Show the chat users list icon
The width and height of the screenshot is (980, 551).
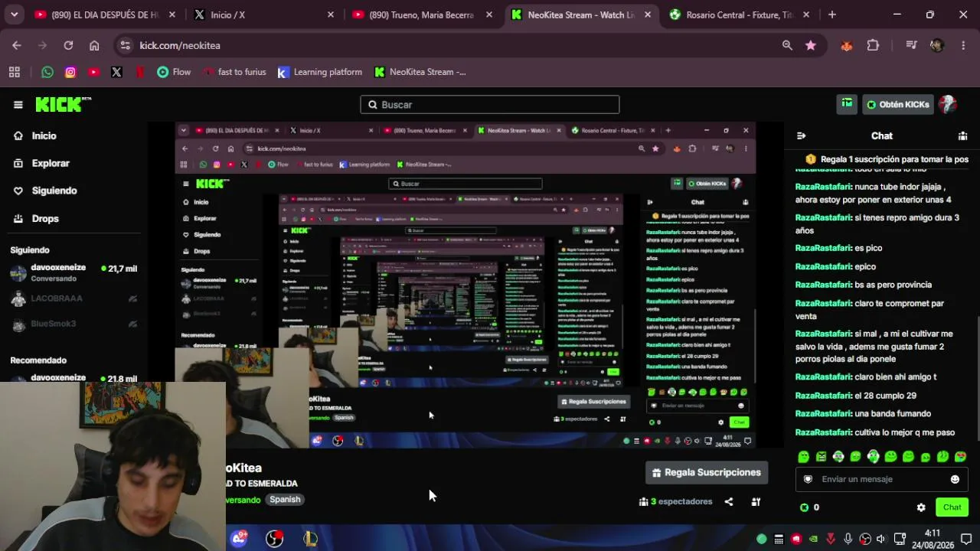[962, 135]
